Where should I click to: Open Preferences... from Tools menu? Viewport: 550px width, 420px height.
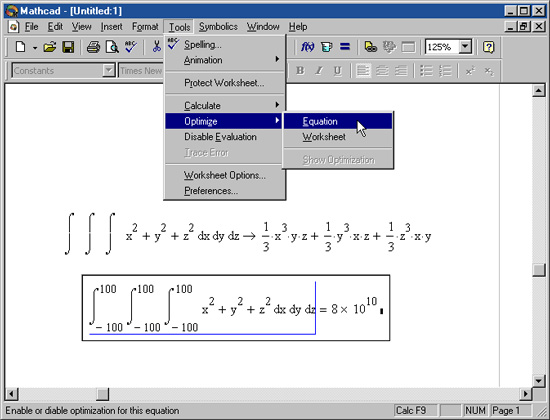point(225,191)
